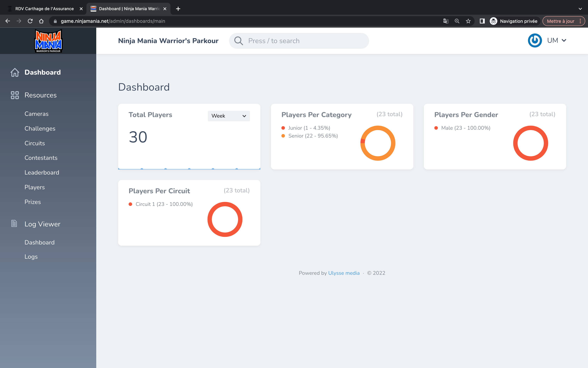Open the zoom icon in address bar
Screen dimensions: 588x368
[x=457, y=21]
